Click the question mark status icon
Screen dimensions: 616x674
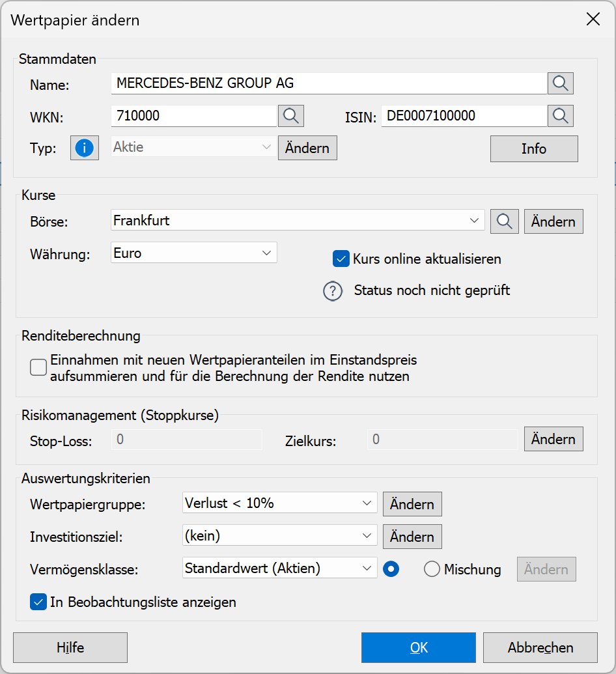click(x=333, y=291)
